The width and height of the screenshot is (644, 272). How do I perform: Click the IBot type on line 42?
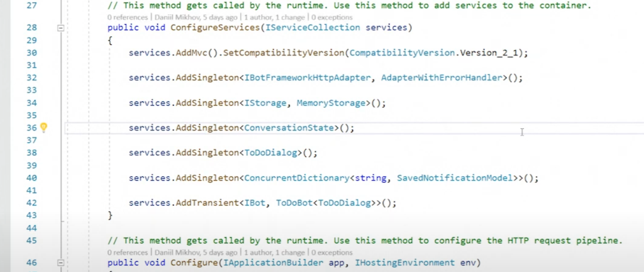tap(255, 203)
